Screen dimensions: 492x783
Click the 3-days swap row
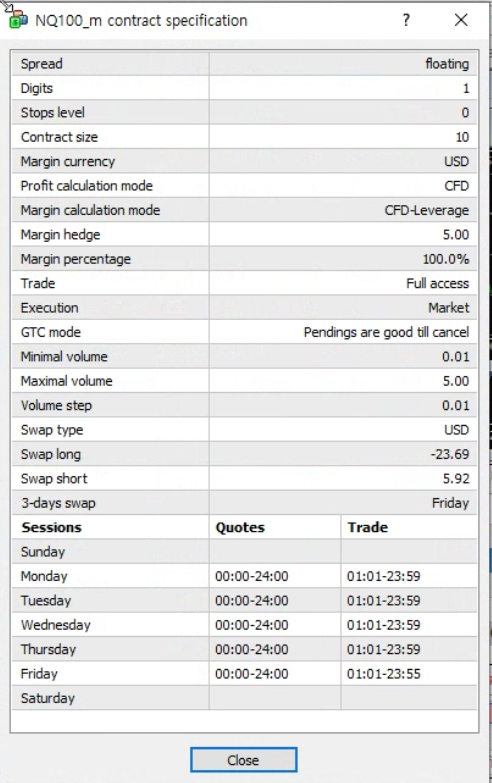(244, 503)
